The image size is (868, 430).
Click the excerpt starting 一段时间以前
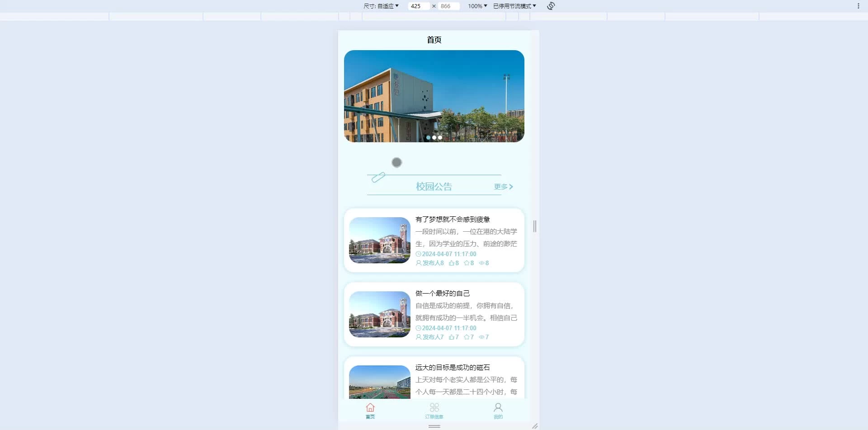pyautogui.click(x=466, y=238)
